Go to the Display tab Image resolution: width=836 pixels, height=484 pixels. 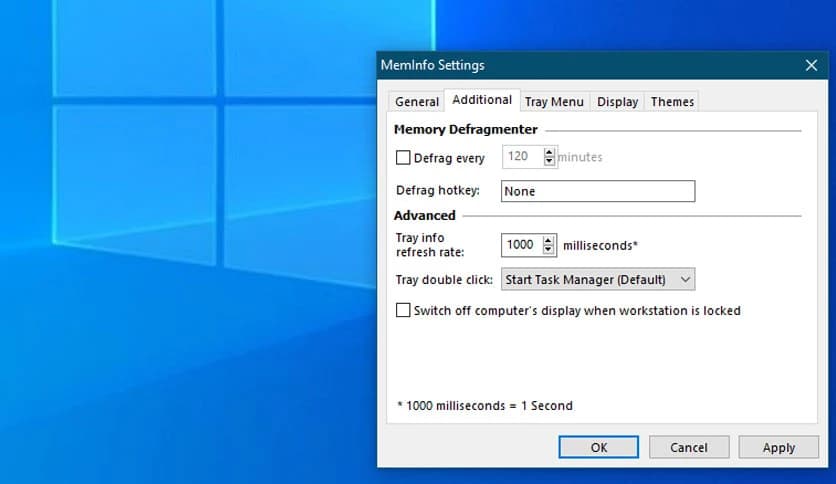[617, 101]
